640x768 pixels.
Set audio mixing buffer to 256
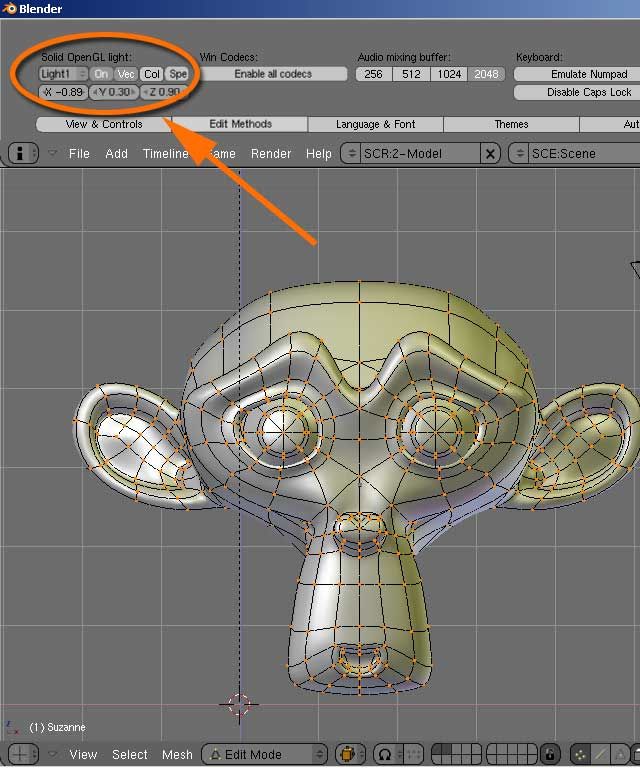373,74
